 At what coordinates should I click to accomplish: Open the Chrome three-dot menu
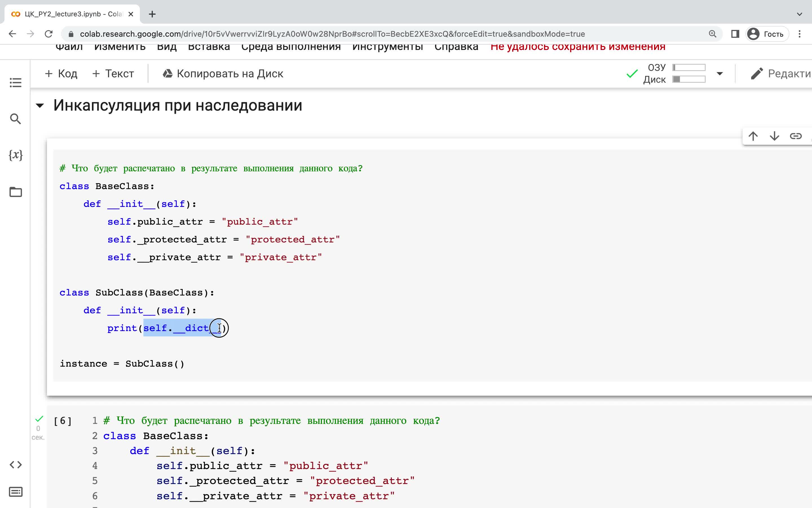click(x=800, y=34)
